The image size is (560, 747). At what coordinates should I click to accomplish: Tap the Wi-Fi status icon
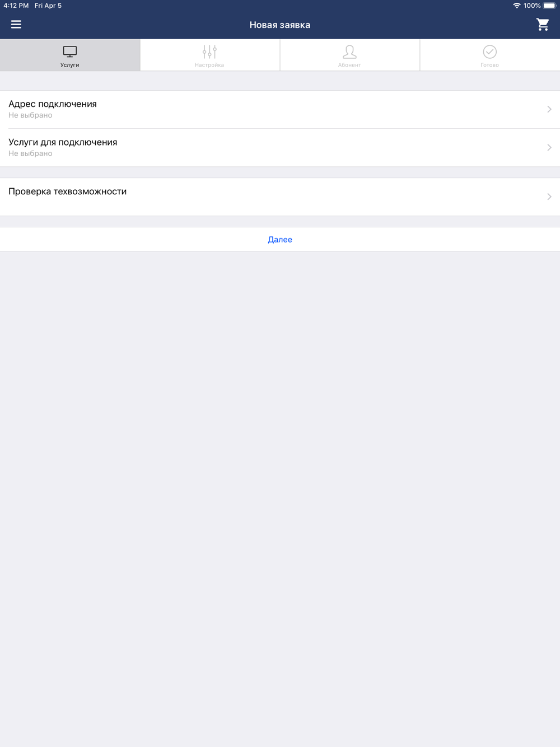[516, 6]
